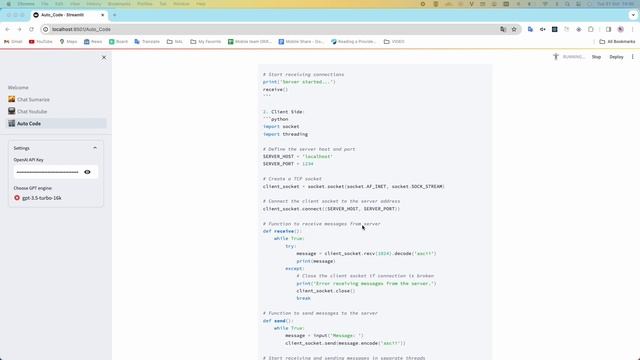Open Chrome three-dot menu
Screen dimensions: 640x360
[633, 29]
